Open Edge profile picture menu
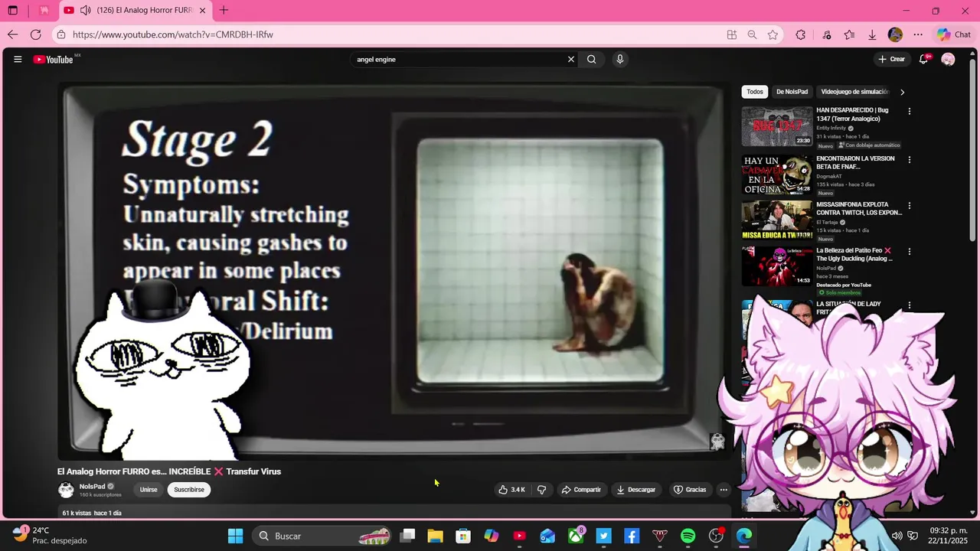This screenshot has width=980, height=551. tap(895, 34)
